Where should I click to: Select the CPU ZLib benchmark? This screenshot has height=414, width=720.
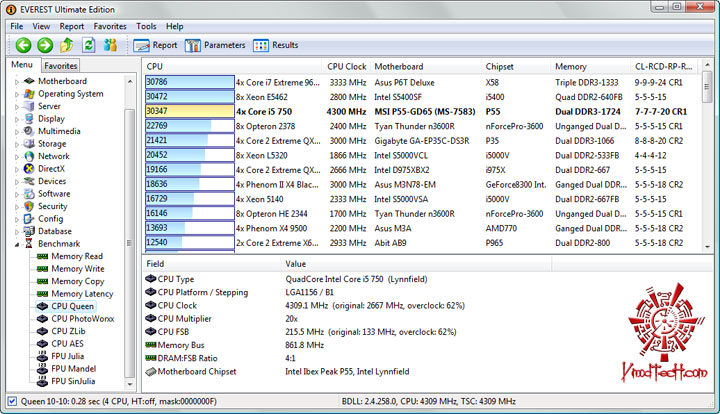pyautogui.click(x=68, y=331)
